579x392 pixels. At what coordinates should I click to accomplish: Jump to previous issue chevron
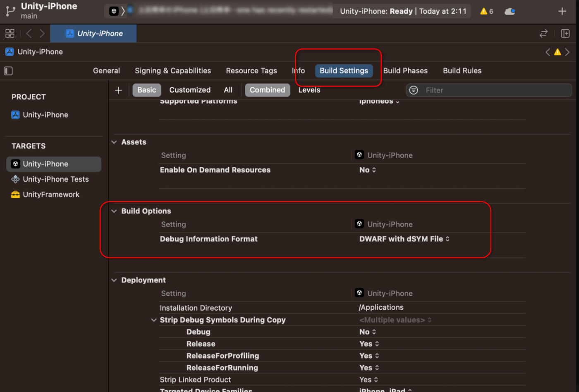(548, 52)
